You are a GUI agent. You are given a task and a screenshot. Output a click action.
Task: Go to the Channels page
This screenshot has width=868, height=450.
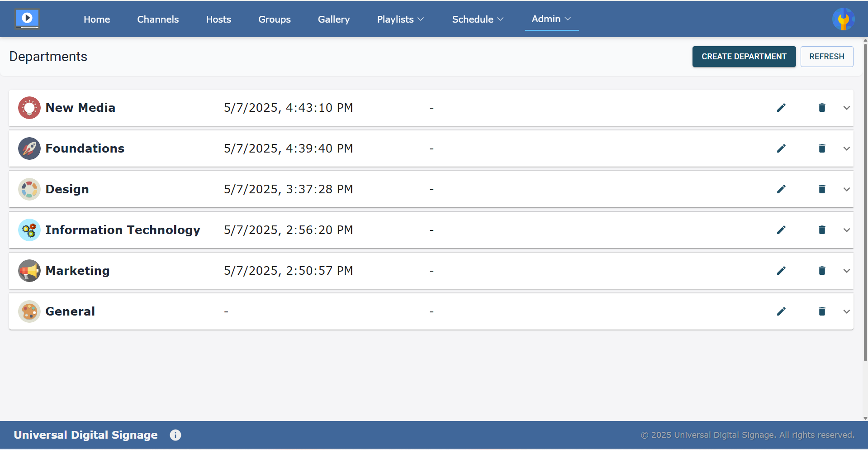[x=158, y=19]
